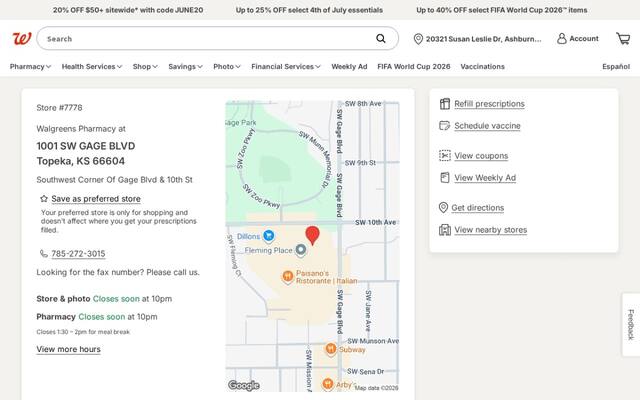Click 40% OFF FIFA World Cup items promo
Image resolution: width=640 pixels, height=400 pixels.
[502, 10]
